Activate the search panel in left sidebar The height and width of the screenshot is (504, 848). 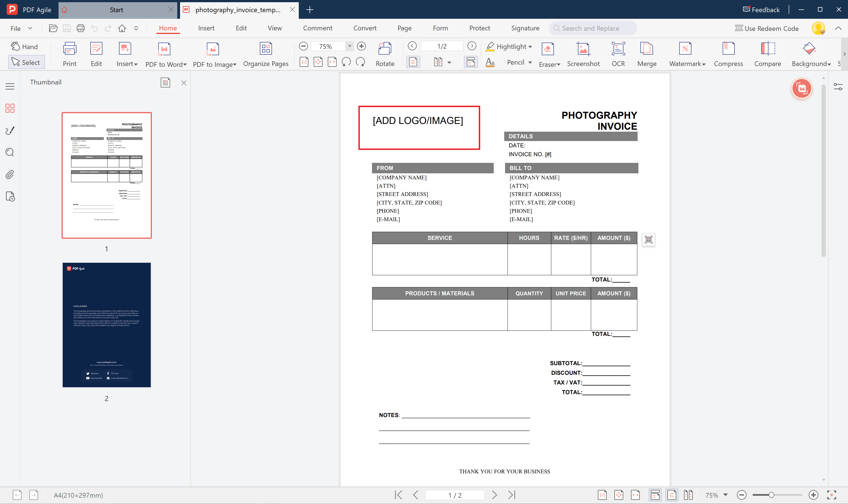pos(10,152)
